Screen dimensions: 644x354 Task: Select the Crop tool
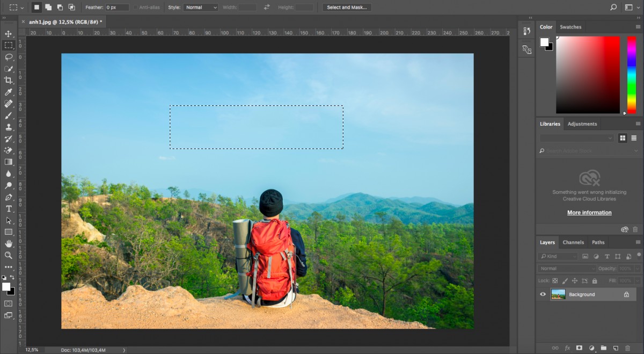click(9, 80)
